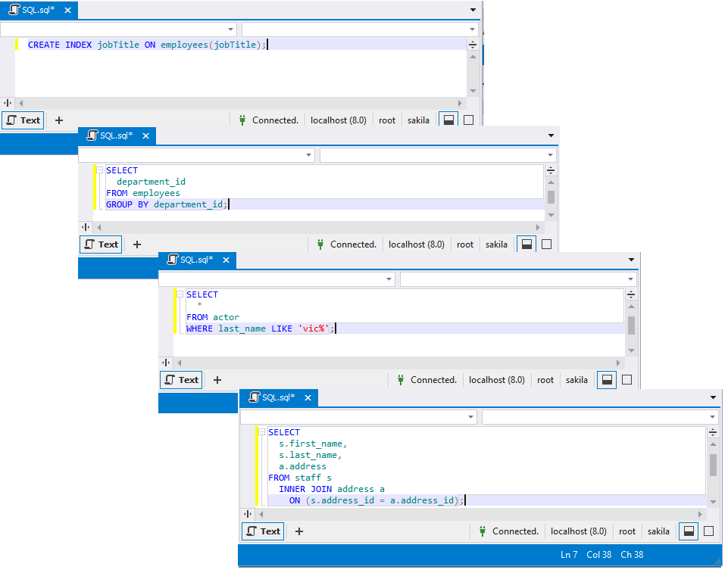Select the SQL.sql tab in the staff JOIN window
Screen dimensions: 728x573
click(277, 397)
